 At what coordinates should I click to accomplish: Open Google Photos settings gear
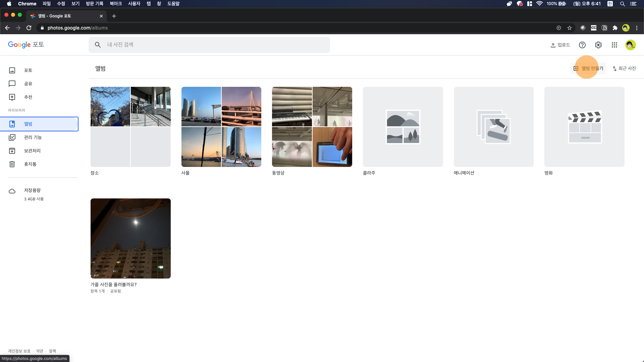click(598, 45)
